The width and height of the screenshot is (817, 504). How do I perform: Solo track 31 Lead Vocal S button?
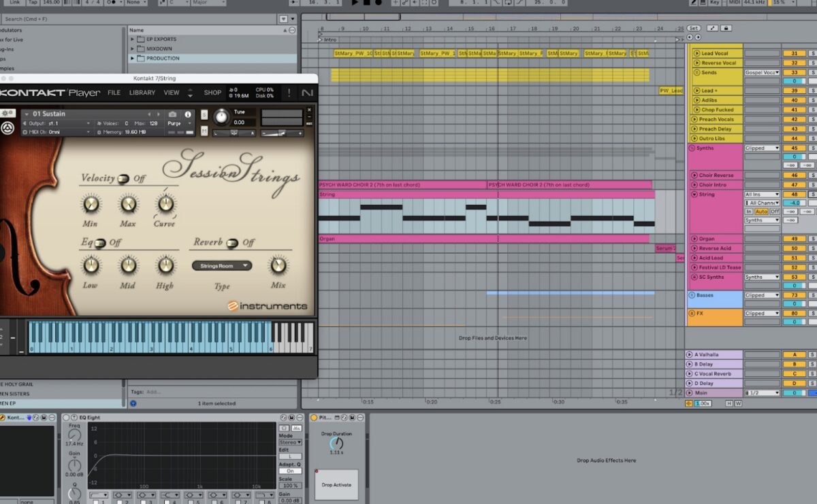(x=813, y=53)
